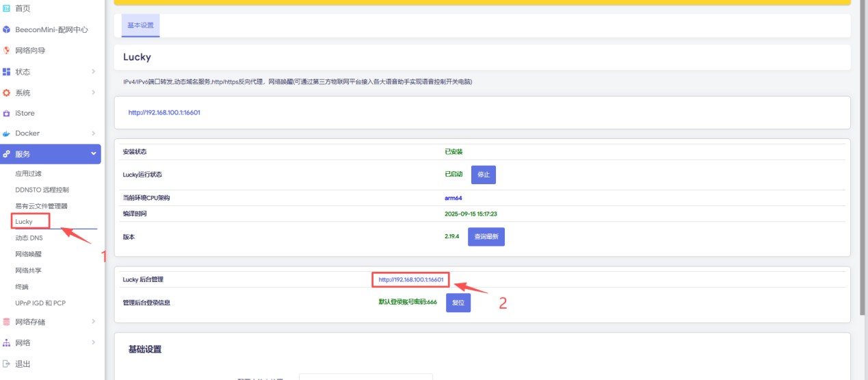Click the 退出 logout icon
Image resolution: width=868 pixels, height=380 pixels.
[7, 364]
